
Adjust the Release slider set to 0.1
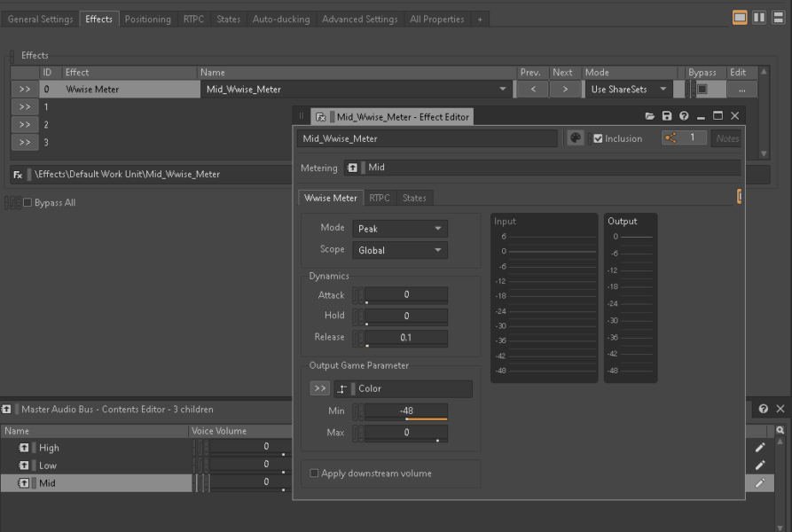[x=406, y=338]
